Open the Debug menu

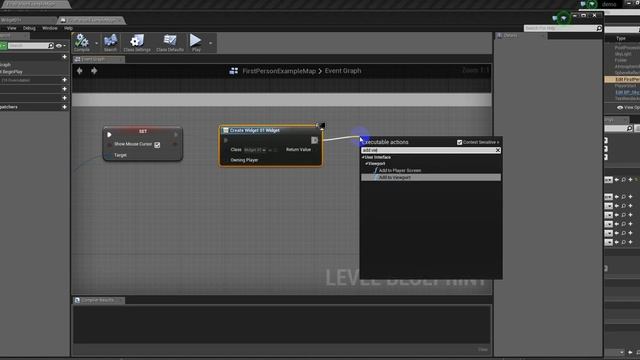click(29, 28)
